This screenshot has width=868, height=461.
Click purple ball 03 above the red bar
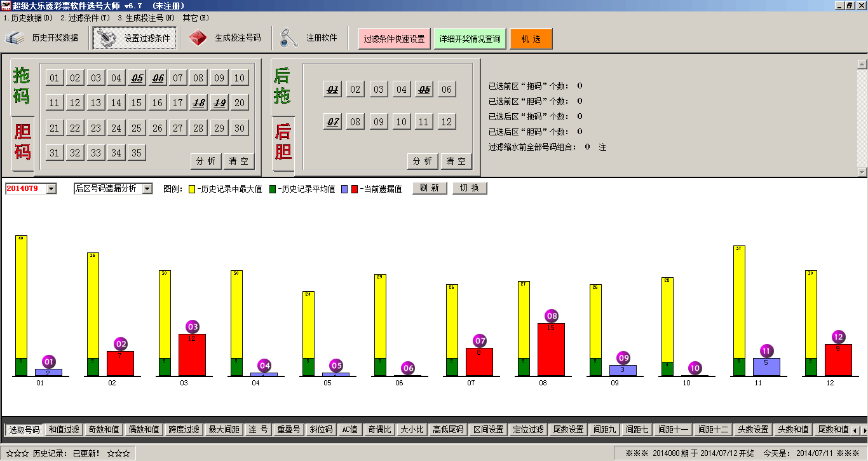click(193, 327)
